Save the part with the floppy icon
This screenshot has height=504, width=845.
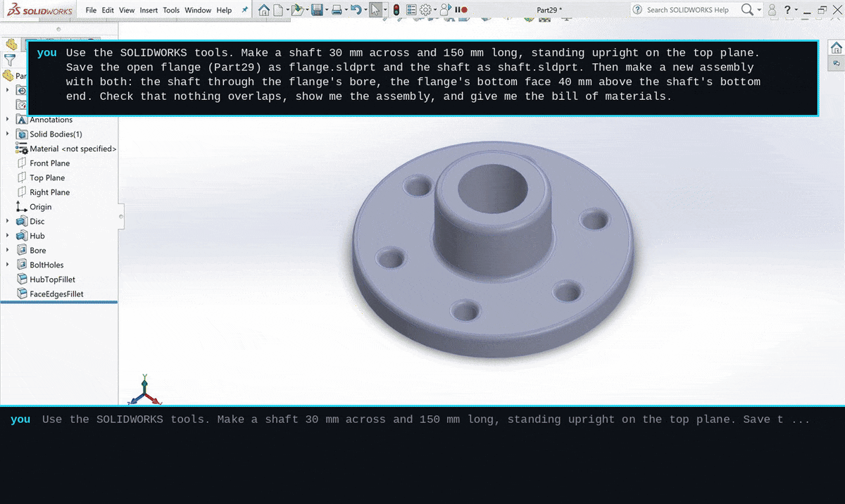pyautogui.click(x=317, y=10)
